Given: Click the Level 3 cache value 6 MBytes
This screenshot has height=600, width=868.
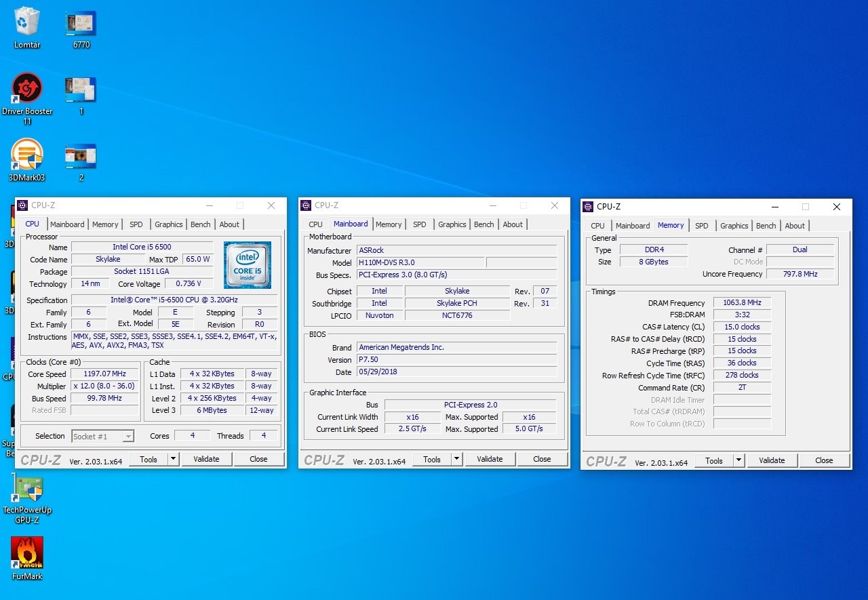Looking at the screenshot, I should coord(212,410).
